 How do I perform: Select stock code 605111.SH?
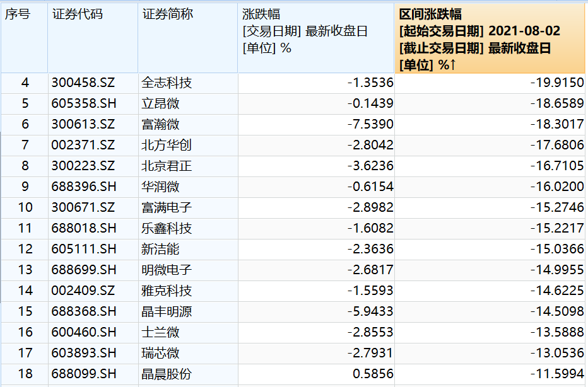point(84,249)
